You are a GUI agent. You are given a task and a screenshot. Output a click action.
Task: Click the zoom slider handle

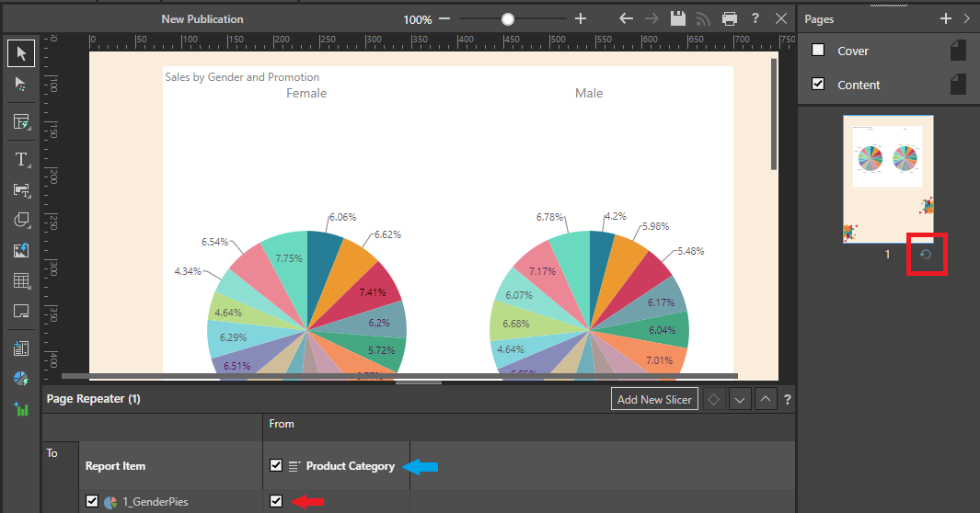tap(507, 18)
